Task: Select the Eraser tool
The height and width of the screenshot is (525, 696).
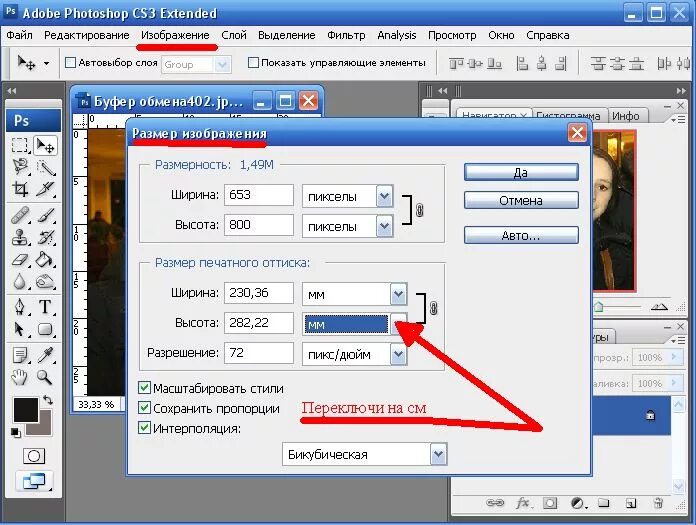Action: [x=19, y=259]
